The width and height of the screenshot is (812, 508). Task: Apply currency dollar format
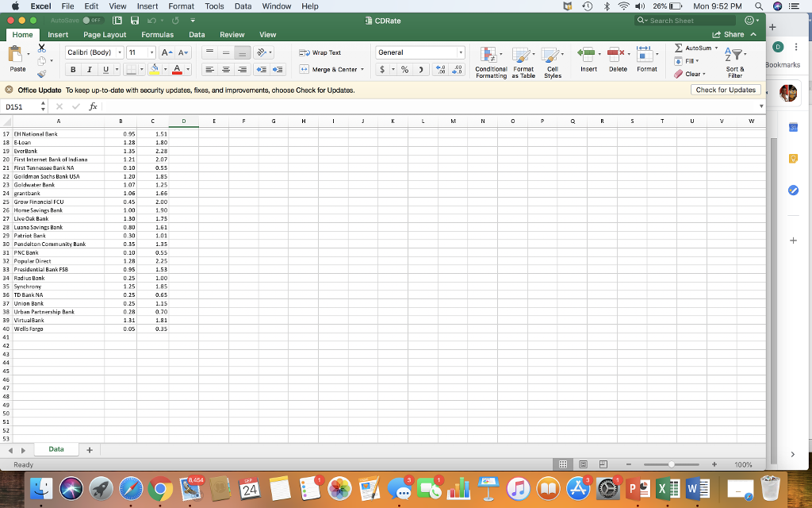coord(382,70)
